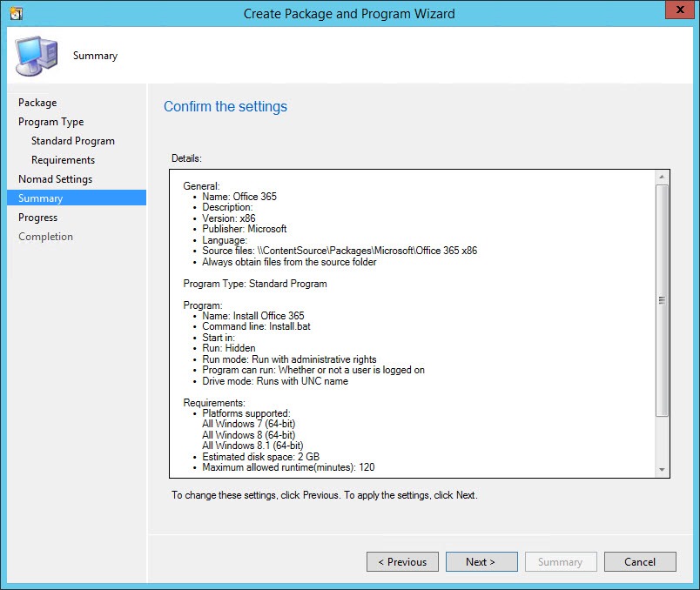
Task: Cancel the wizard
Action: (640, 562)
